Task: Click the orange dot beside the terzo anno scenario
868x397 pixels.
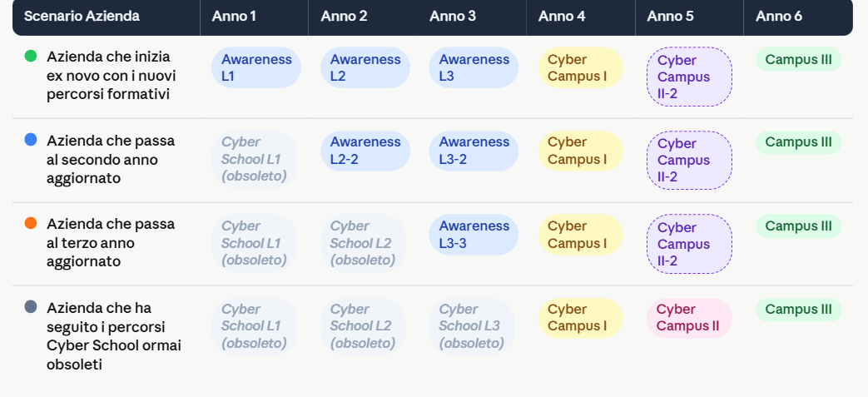Action: [31, 223]
